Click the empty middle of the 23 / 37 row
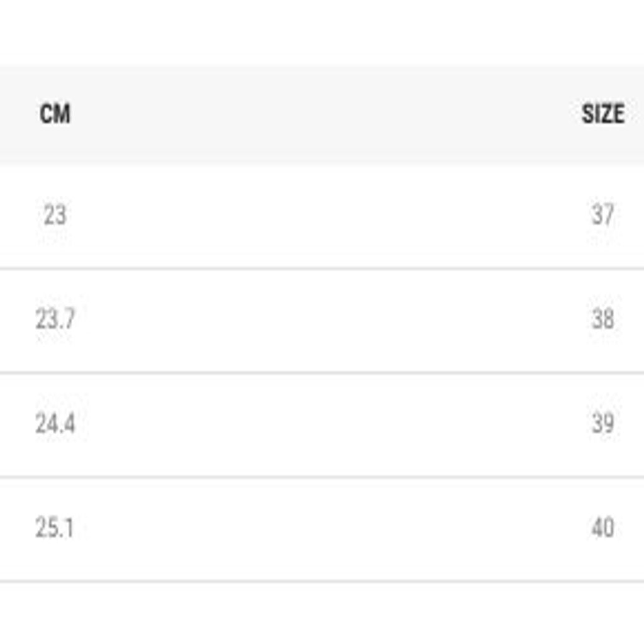Viewport: 644px width, 644px height. 322,215
